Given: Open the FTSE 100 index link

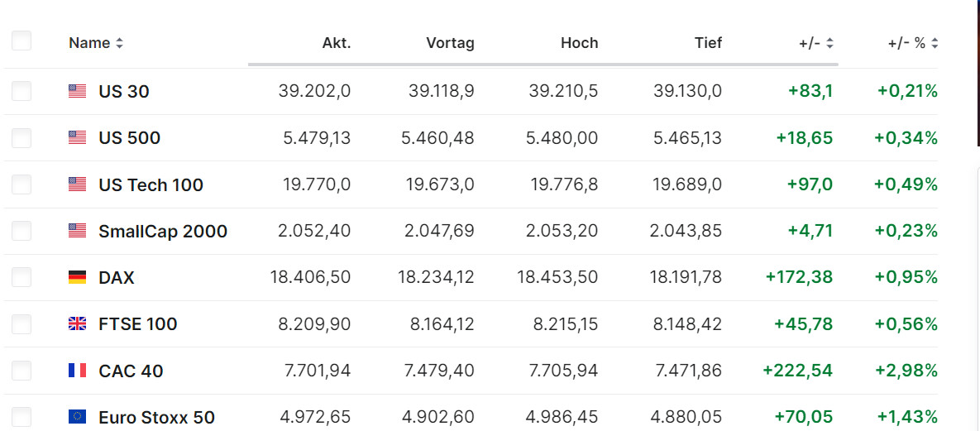Looking at the screenshot, I should [137, 324].
